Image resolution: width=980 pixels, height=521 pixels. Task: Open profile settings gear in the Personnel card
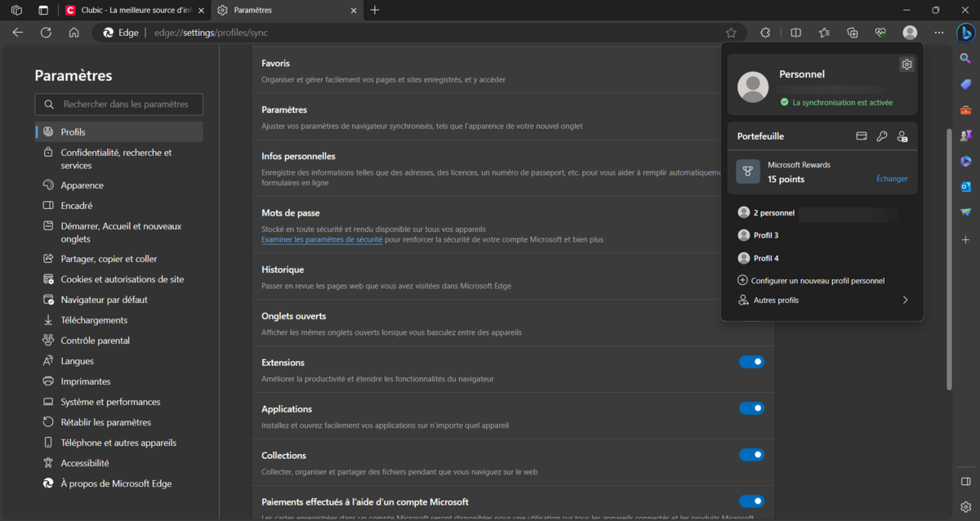point(906,65)
